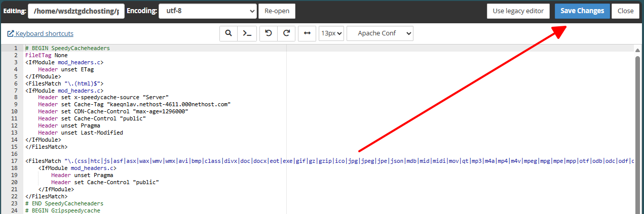This screenshot has width=644, height=214.
Task: Click the 'FileETag None' line
Action: pos(46,55)
